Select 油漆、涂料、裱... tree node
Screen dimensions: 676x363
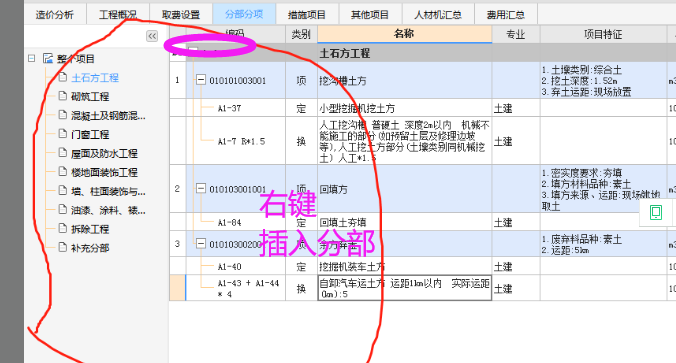[108, 210]
